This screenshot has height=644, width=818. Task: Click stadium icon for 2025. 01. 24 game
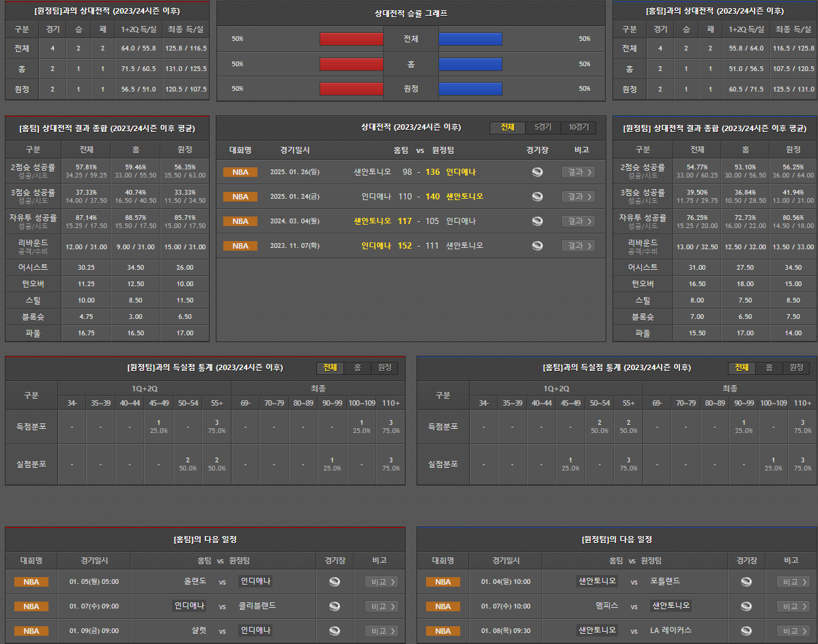[x=537, y=197]
